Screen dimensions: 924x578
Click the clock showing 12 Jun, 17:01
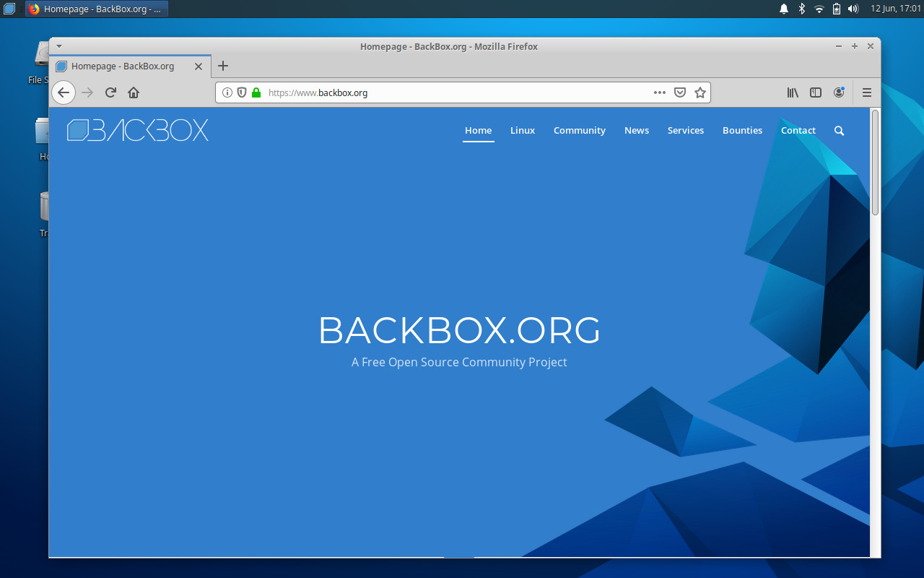[896, 9]
